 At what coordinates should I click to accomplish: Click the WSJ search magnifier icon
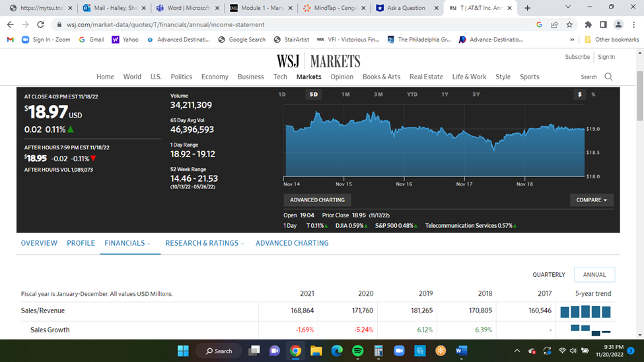(609, 77)
